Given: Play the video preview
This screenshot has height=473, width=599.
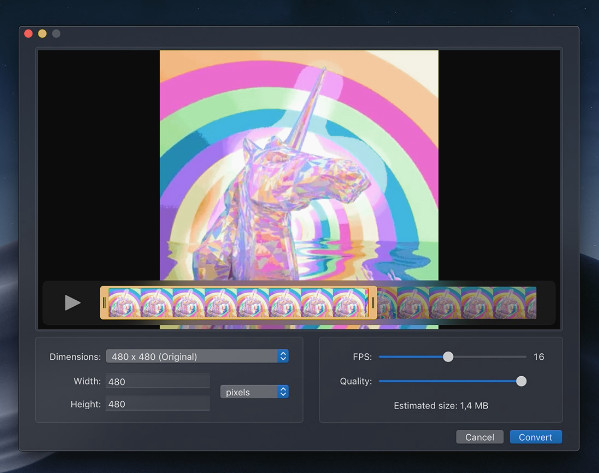Looking at the screenshot, I should pyautogui.click(x=72, y=303).
